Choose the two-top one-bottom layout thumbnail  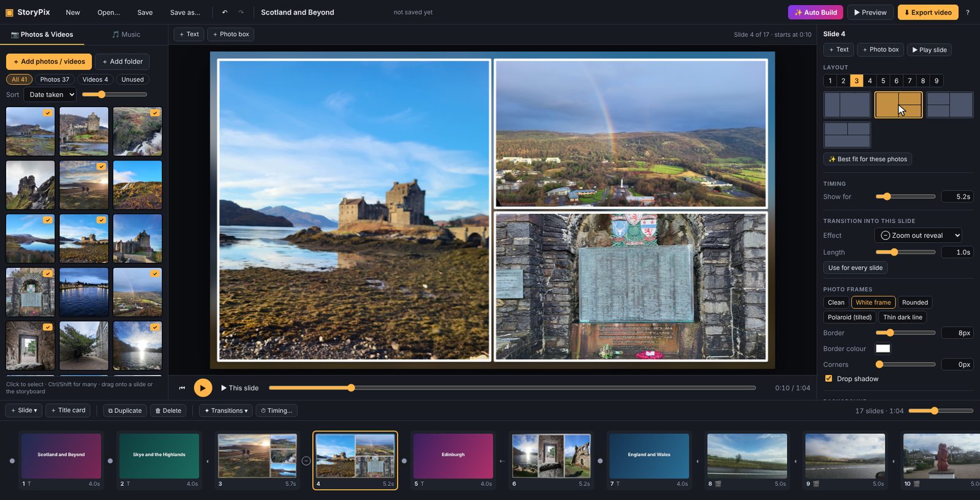click(x=847, y=135)
